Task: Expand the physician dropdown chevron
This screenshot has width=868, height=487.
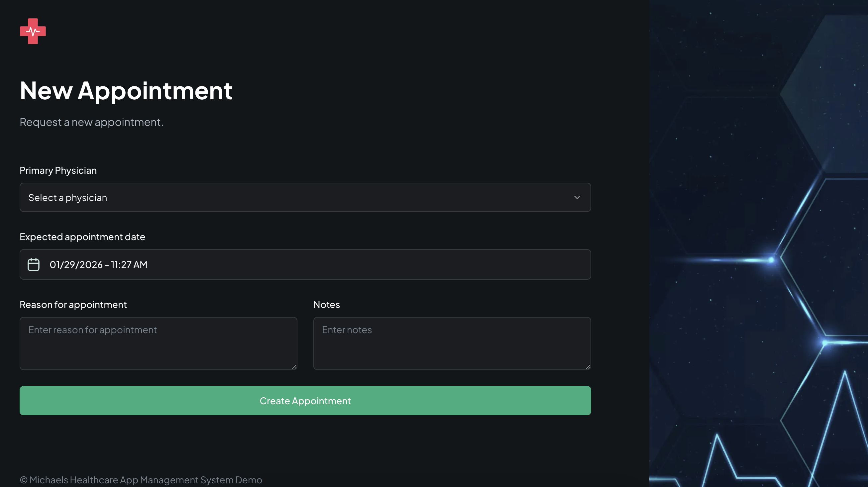Action: click(x=577, y=197)
